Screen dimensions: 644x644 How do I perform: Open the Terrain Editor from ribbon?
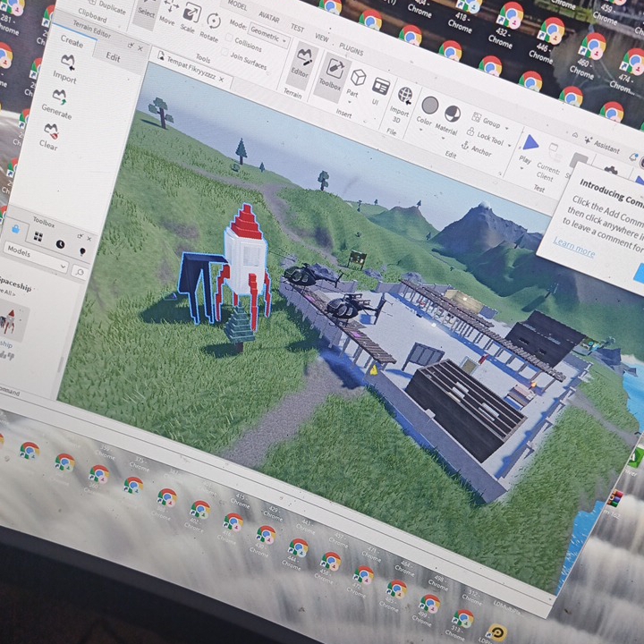(x=301, y=64)
